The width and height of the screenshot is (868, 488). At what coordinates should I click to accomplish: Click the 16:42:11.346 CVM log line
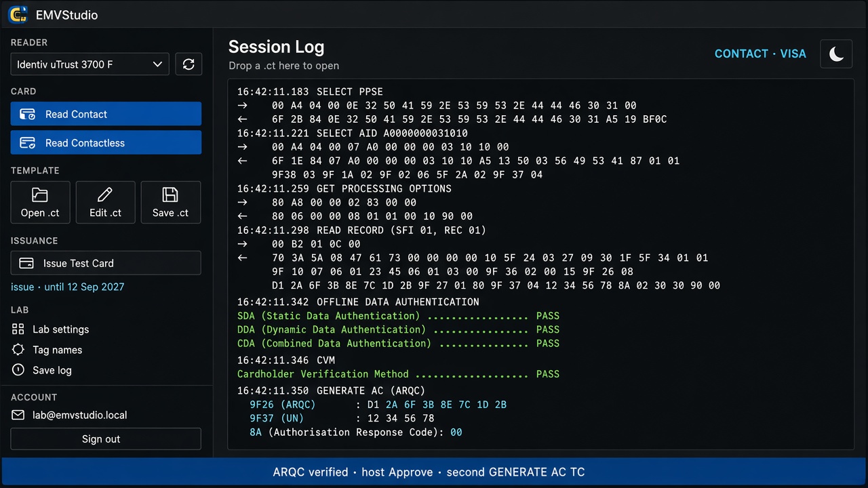point(286,360)
